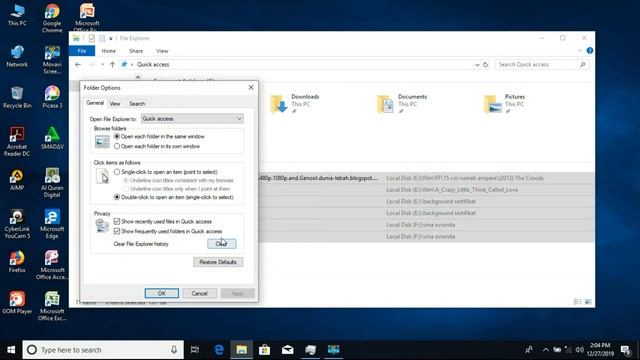Close the Folder Options dialog

251,87
